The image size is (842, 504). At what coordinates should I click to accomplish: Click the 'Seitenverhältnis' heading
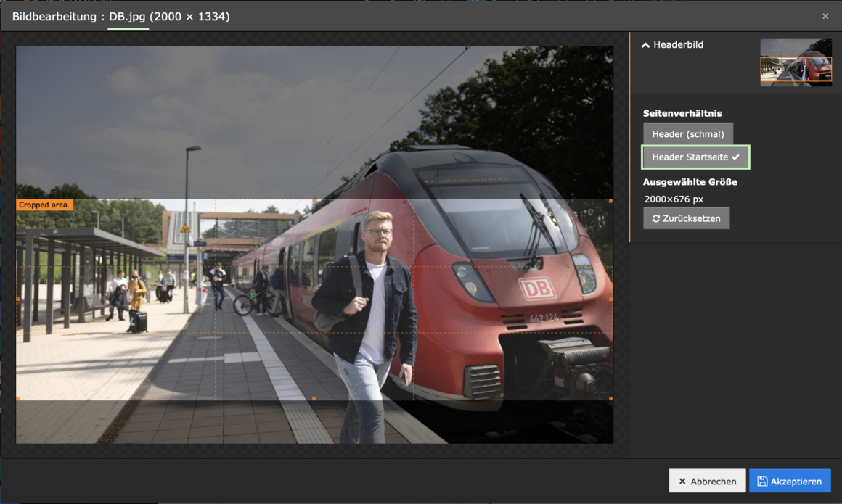point(682,113)
